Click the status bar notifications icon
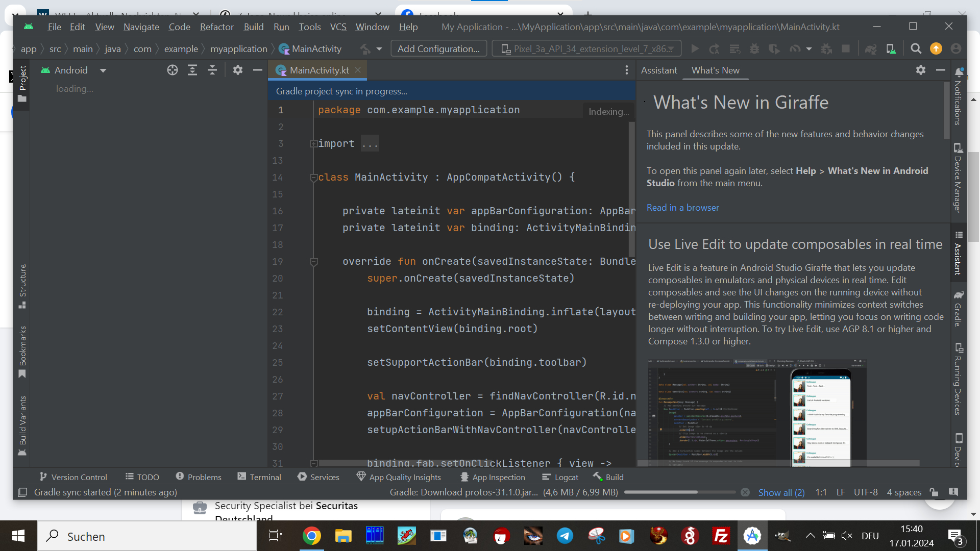The height and width of the screenshot is (551, 980). (953, 492)
